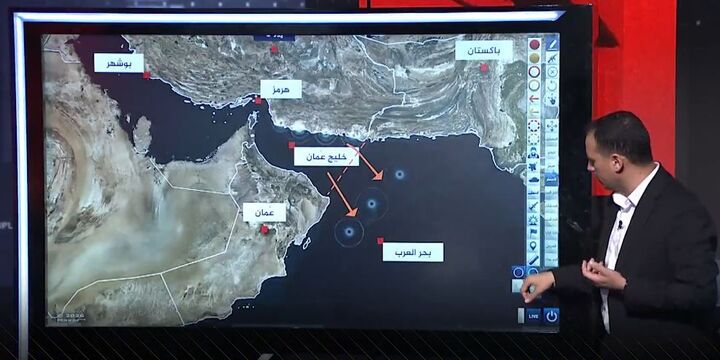Select the solid red circle marker
The height and width of the screenshot is (360, 720).
(534, 45)
